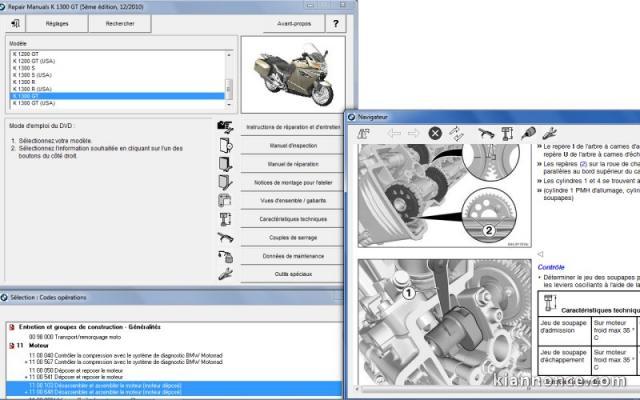This screenshot has height=400, width=640.
Task: Open Manuel de réparation
Action: 294,164
